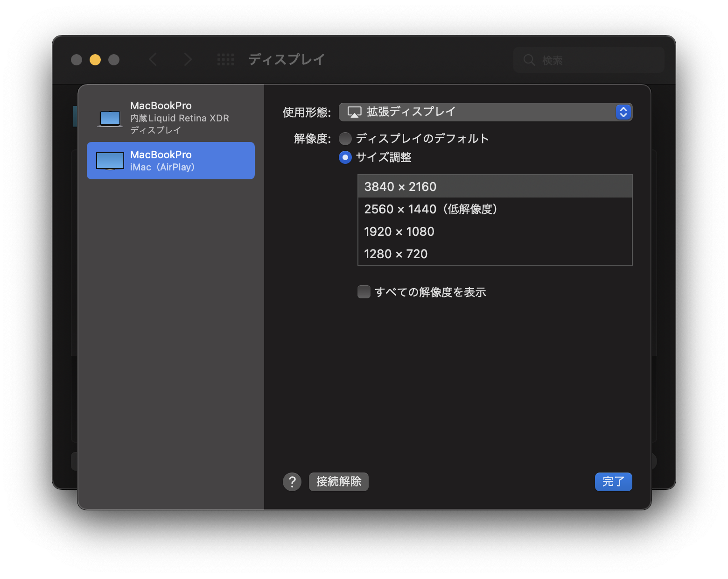Click the magnifying glass search icon
The height and width of the screenshot is (579, 728).
529,60
